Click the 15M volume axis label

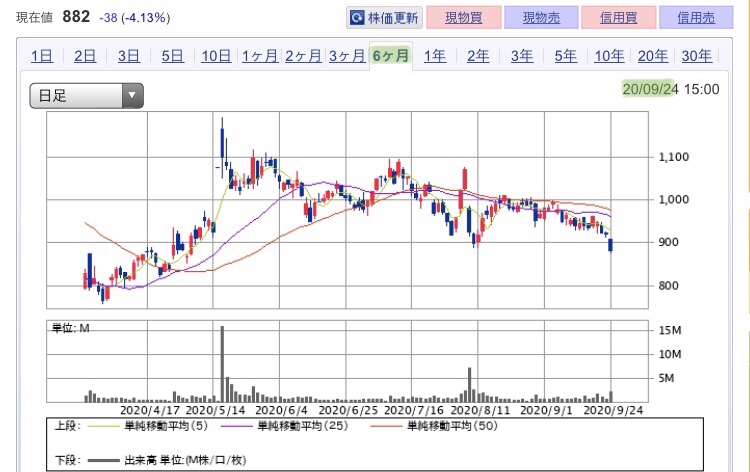[670, 330]
